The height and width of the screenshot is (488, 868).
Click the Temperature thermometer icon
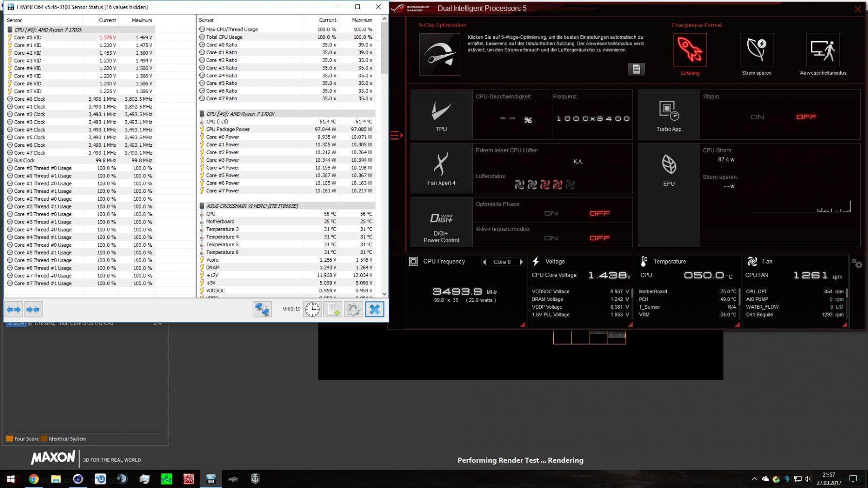[x=643, y=261]
